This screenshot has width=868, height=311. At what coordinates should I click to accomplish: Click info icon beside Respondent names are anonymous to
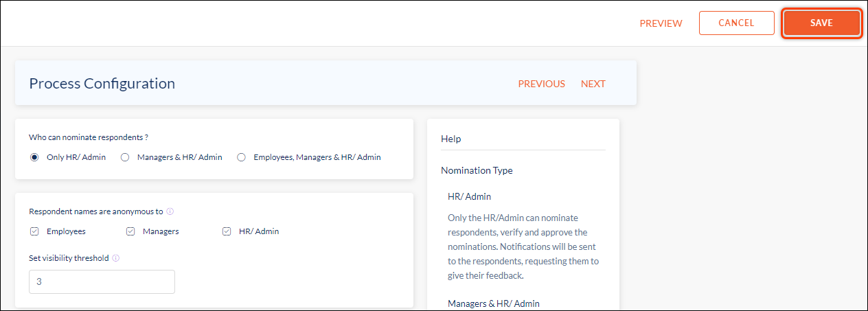pyautogui.click(x=170, y=211)
